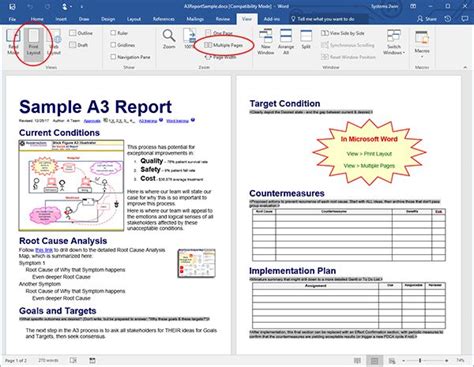
Task: Follow 'this link' in Root Cause Analysis
Action: pos(44,250)
